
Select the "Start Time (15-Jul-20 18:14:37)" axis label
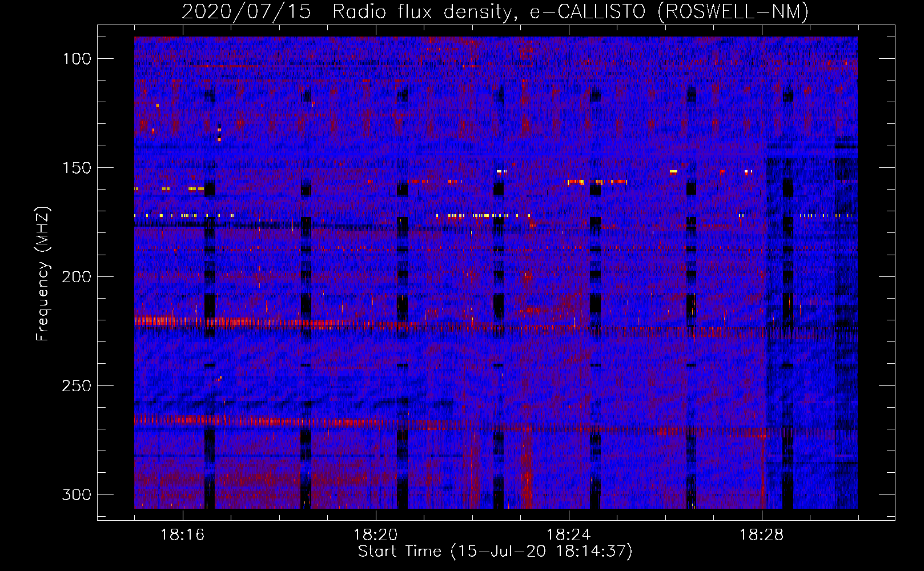click(x=495, y=552)
